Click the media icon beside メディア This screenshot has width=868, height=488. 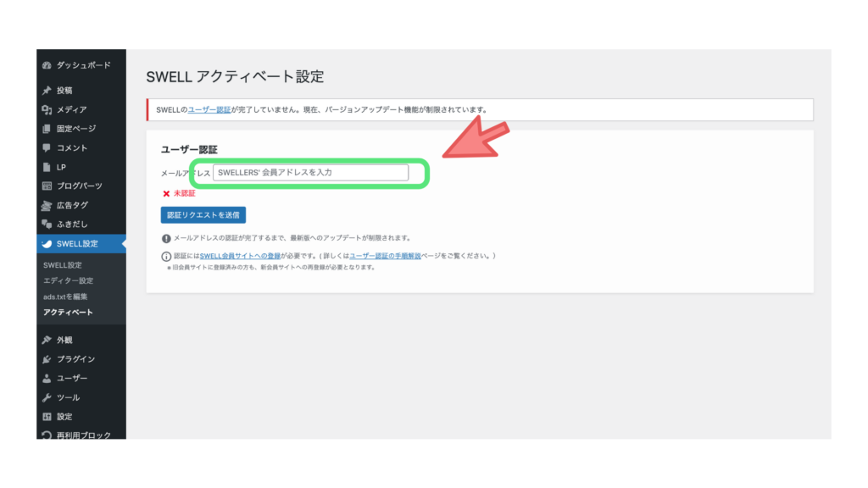47,109
